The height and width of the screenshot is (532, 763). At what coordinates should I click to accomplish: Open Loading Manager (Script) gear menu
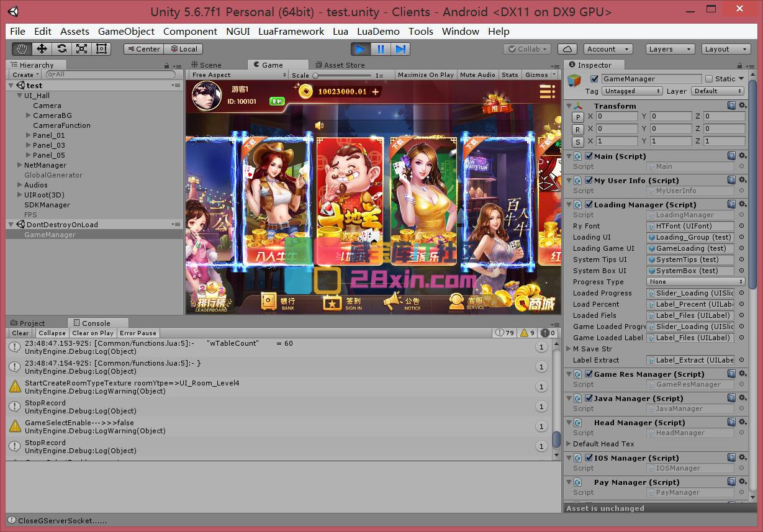click(742, 205)
